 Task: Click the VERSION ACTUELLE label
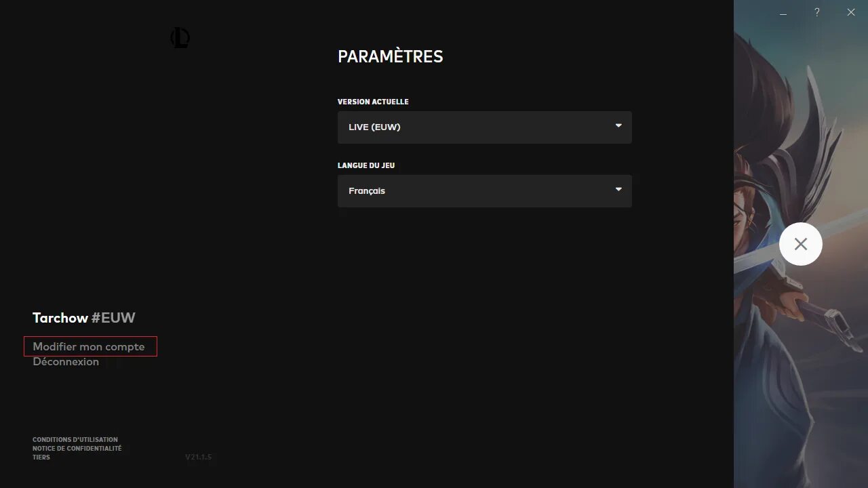coord(373,102)
